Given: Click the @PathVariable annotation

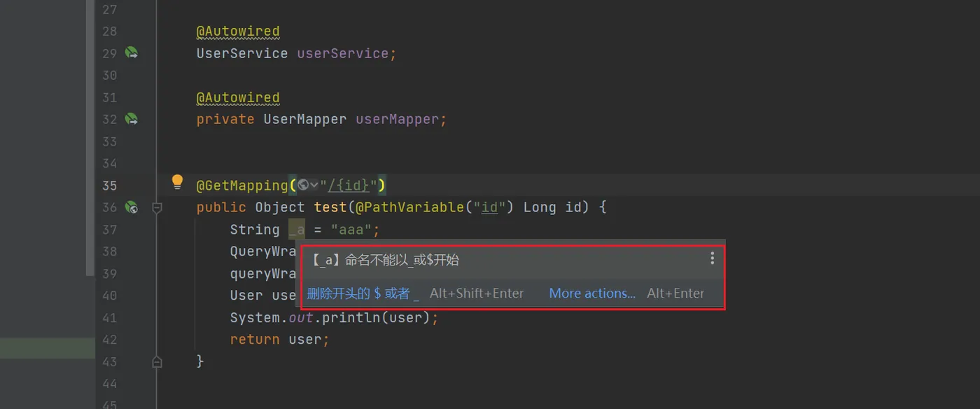Looking at the screenshot, I should [410, 207].
